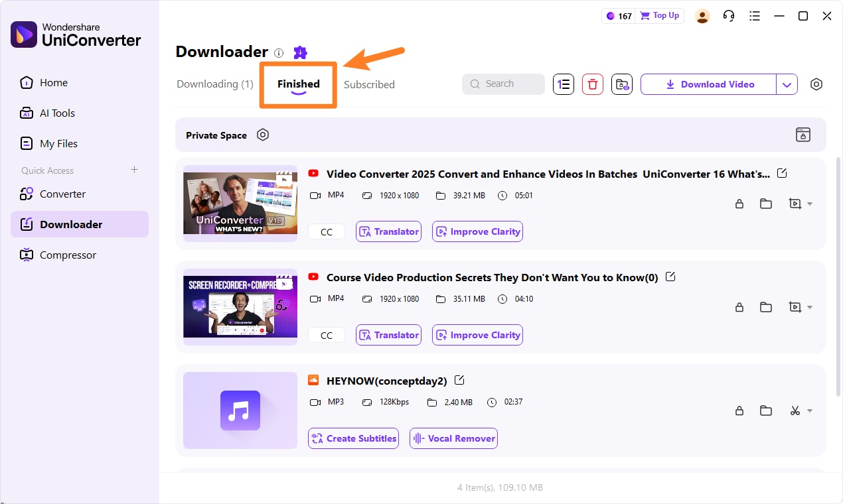The height and width of the screenshot is (504, 843).
Task: Click the Wondershare UniConverter logo
Action: (76, 34)
